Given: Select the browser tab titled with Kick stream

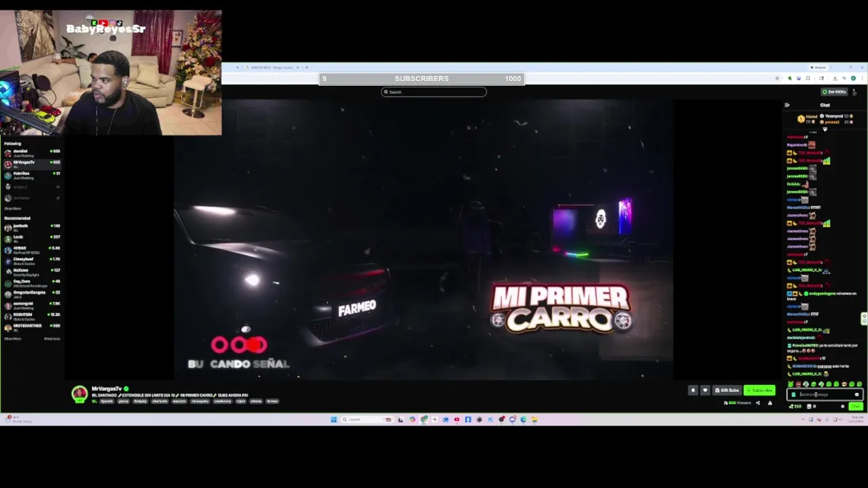Looking at the screenshot, I should click(x=271, y=67).
